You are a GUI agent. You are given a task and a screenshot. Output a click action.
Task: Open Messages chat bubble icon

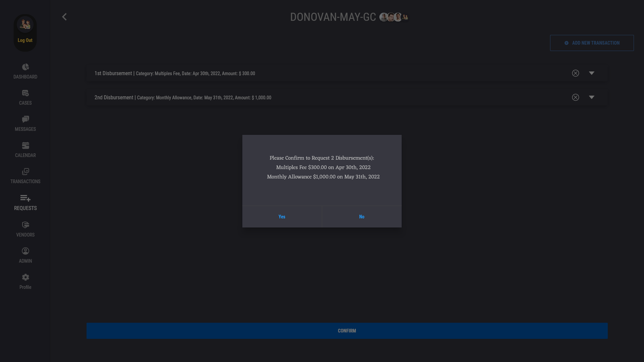coord(25,119)
